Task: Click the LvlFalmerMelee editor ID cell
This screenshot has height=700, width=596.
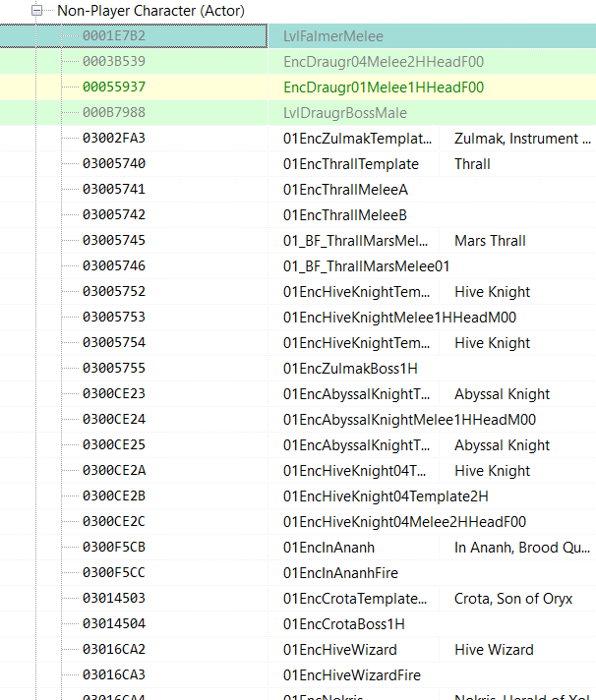Action: pos(333,36)
